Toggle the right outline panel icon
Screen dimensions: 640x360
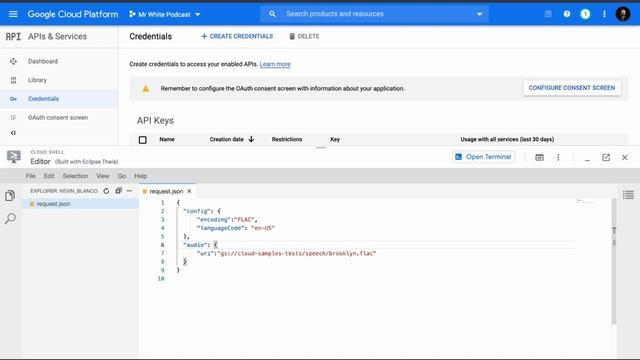pyautogui.click(x=628, y=195)
